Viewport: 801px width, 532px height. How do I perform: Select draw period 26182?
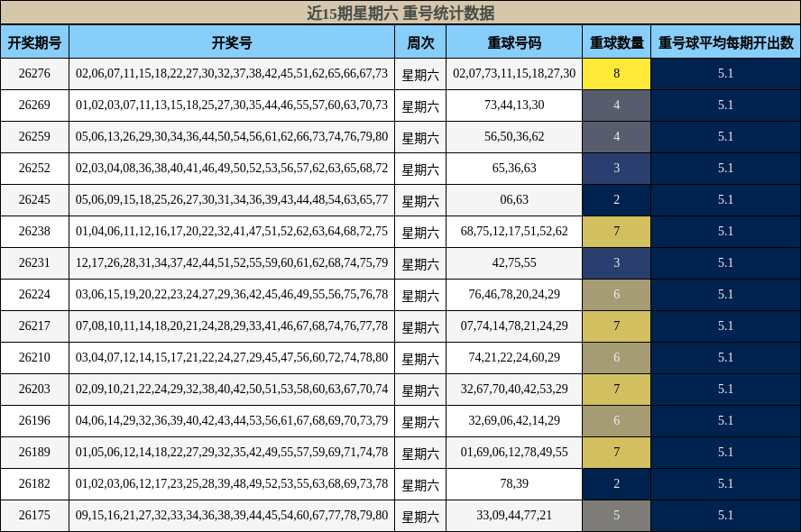35,484
